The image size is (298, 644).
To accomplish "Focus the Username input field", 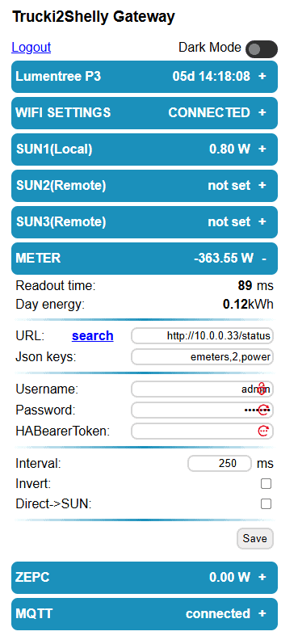I will click(x=203, y=389).
